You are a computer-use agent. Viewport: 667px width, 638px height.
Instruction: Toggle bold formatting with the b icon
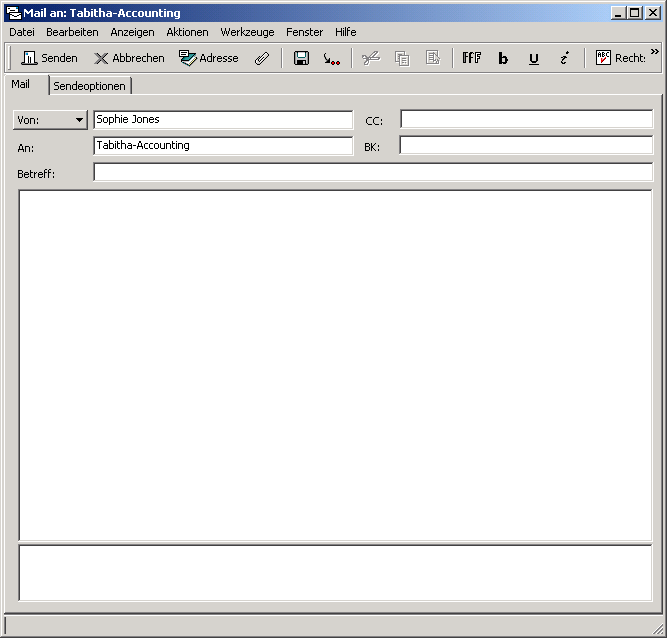point(503,58)
